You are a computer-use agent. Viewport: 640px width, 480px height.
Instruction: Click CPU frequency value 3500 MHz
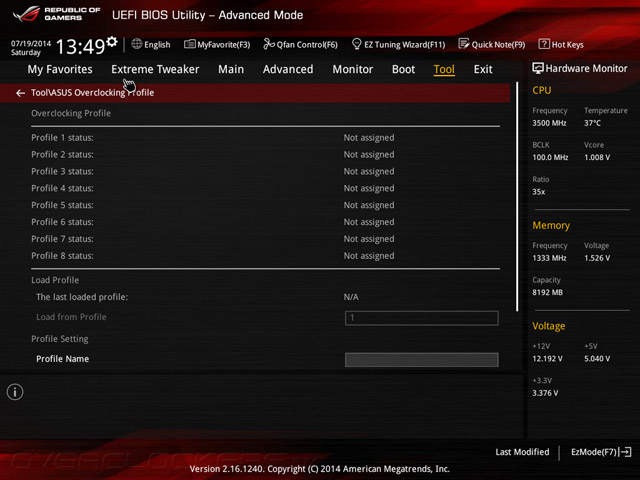click(549, 123)
